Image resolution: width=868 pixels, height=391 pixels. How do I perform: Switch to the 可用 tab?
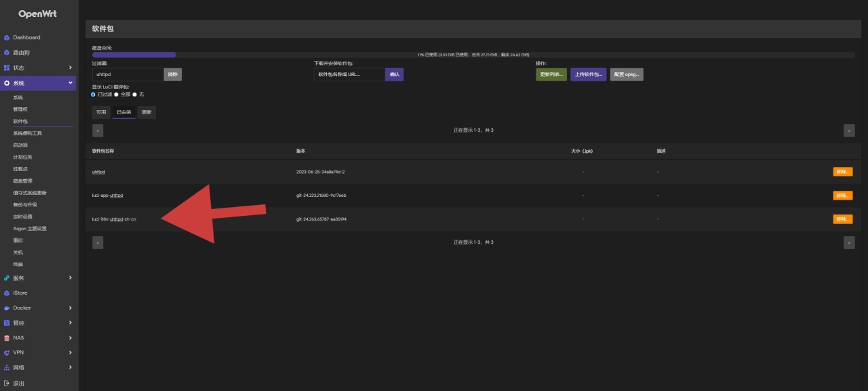(101, 112)
